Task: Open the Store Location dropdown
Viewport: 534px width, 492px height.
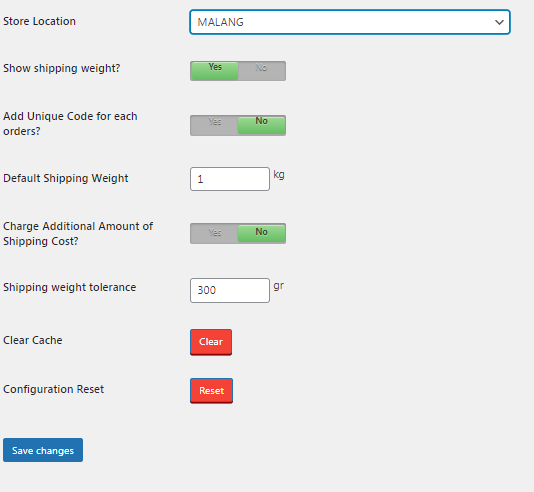Action: click(350, 22)
